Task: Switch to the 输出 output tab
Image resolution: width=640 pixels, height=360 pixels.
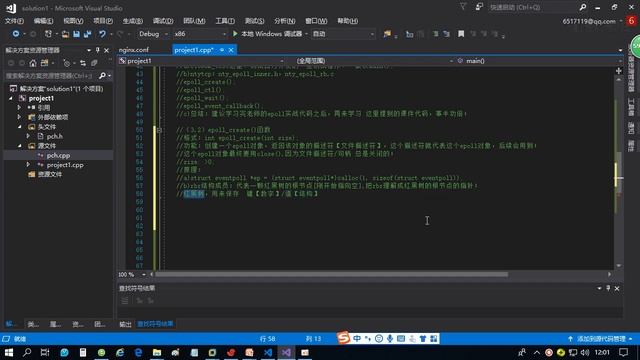Action: (x=125, y=324)
